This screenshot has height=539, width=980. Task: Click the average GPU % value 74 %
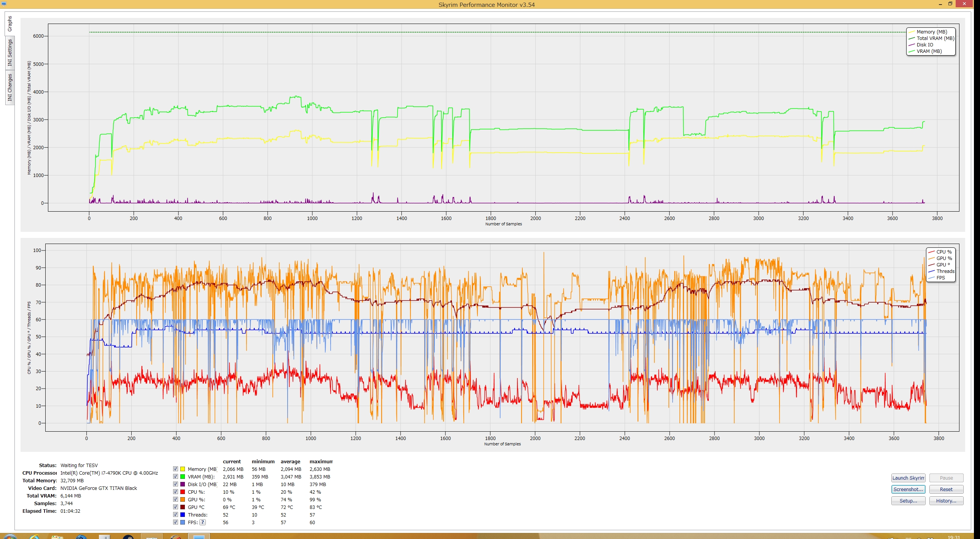(286, 499)
